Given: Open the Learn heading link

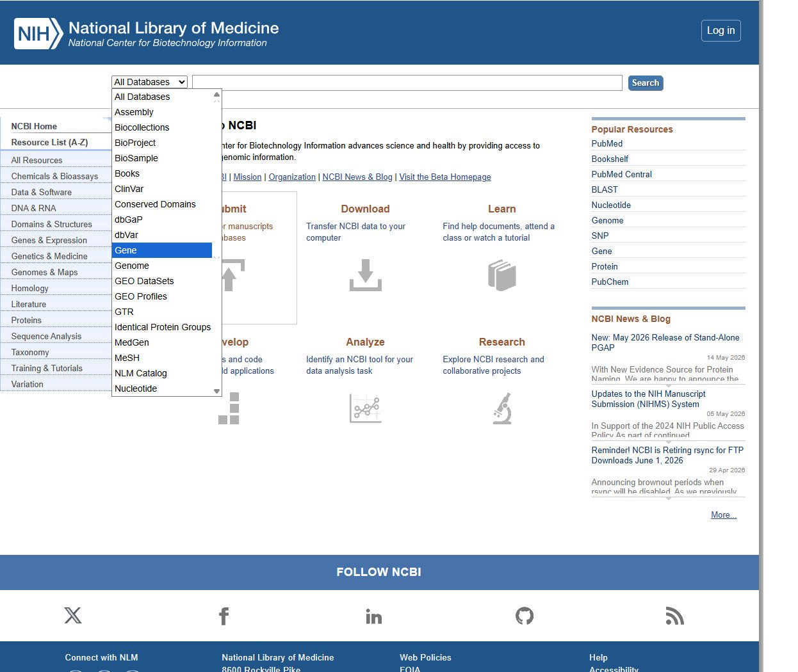Looking at the screenshot, I should click(x=502, y=209).
